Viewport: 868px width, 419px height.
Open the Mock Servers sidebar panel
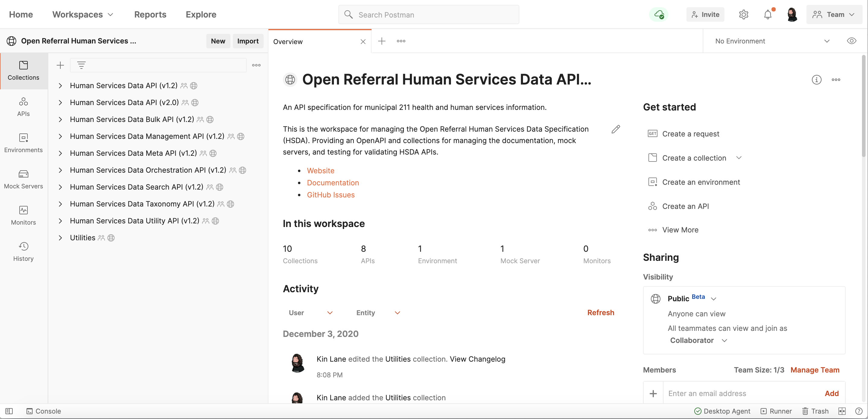23,179
